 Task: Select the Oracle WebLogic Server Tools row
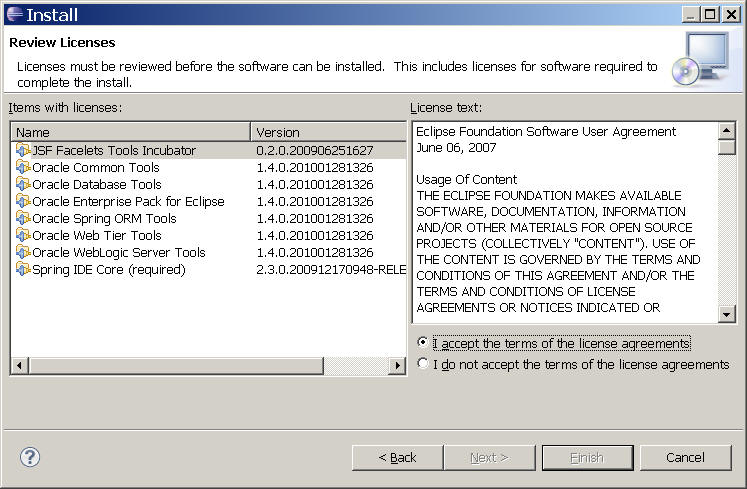click(209, 252)
